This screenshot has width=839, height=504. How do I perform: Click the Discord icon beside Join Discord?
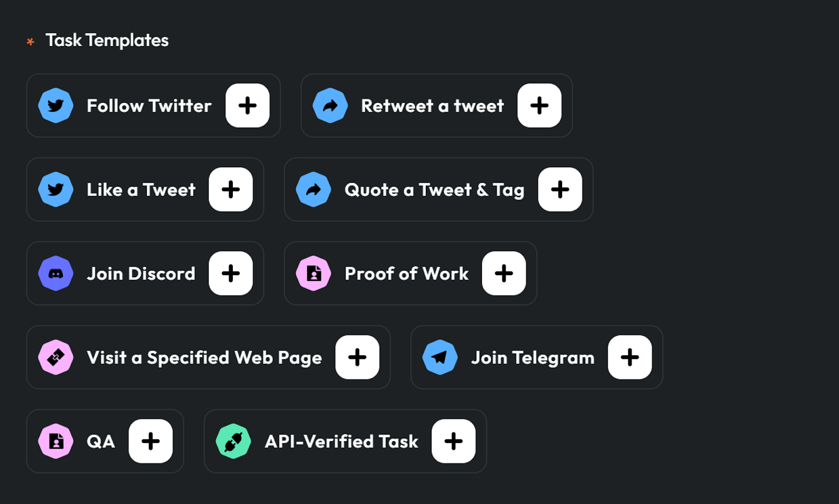tap(56, 273)
